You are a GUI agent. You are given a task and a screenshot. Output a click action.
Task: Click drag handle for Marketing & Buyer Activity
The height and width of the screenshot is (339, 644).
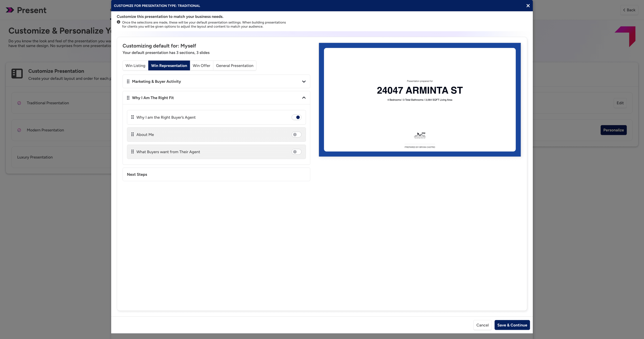[x=128, y=81]
